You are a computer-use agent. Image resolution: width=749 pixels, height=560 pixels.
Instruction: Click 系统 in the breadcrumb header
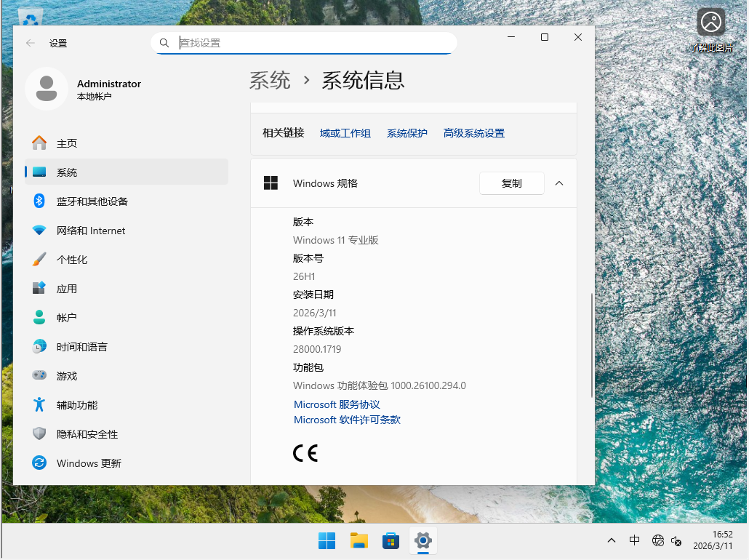(269, 81)
